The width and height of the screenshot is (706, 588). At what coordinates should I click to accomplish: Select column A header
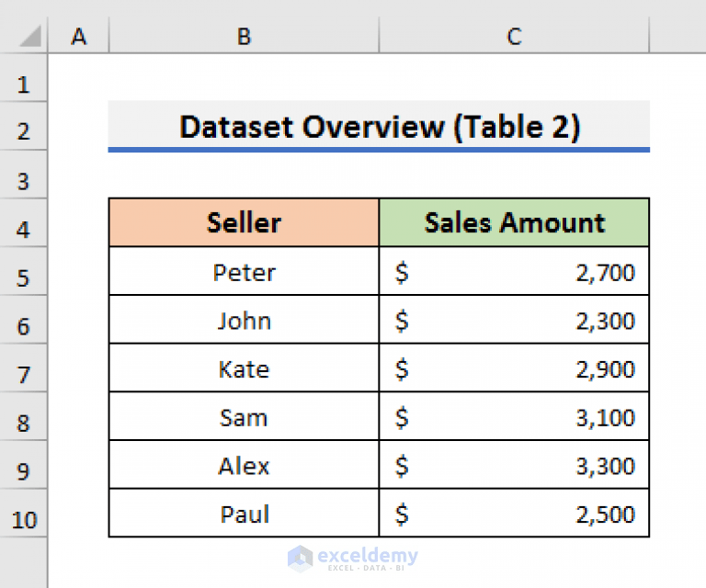[x=78, y=36]
